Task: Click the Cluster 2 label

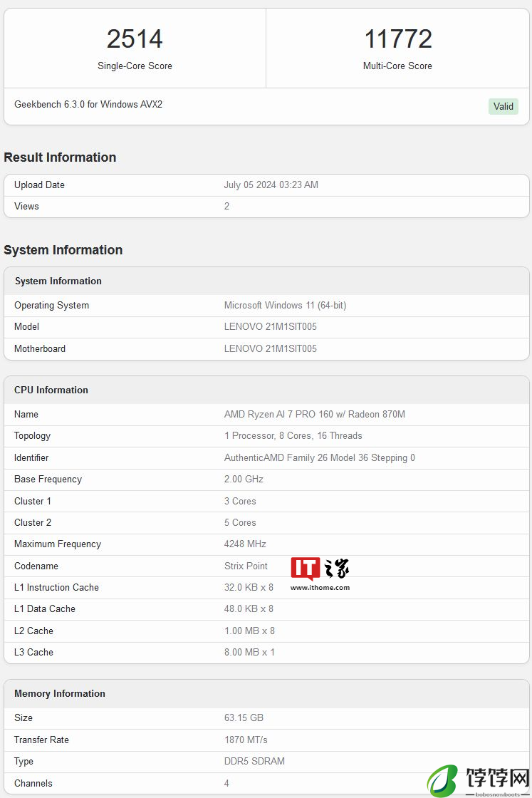Action: click(x=33, y=523)
